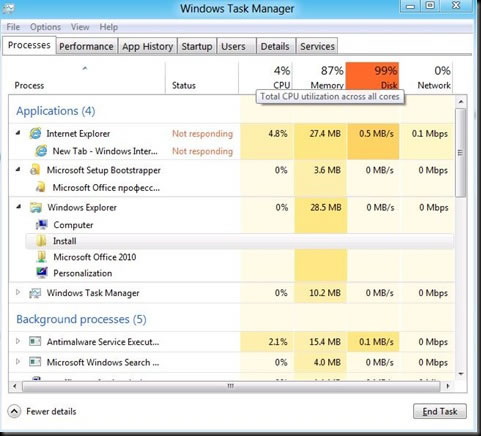This screenshot has height=436, width=481.
Task: Select the Install row
Action: click(x=239, y=241)
